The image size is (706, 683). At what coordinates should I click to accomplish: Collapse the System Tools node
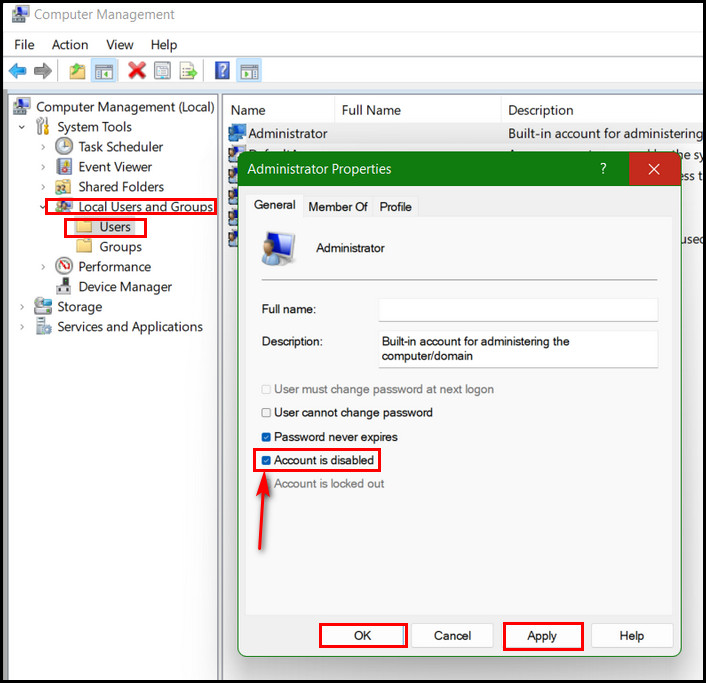coord(22,127)
